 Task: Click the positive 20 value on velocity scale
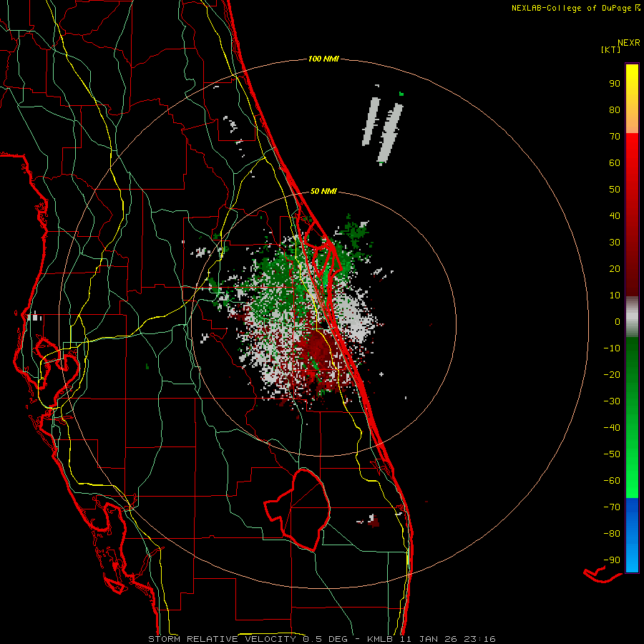(615, 268)
